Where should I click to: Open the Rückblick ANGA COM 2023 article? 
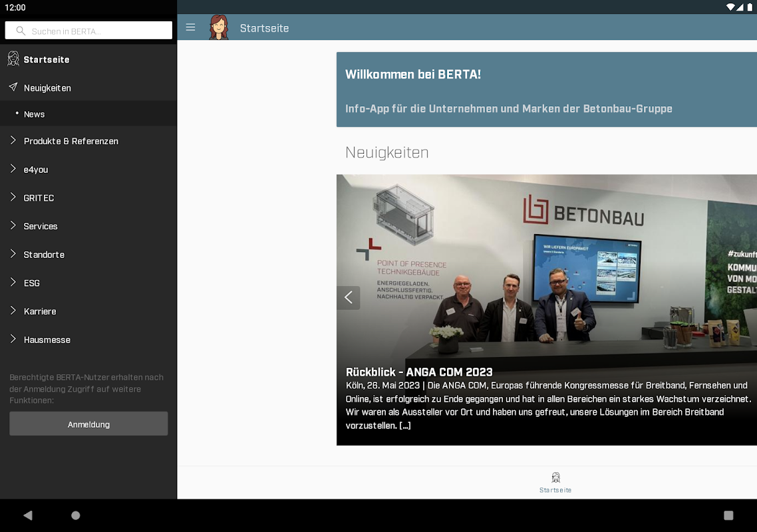tap(419, 372)
